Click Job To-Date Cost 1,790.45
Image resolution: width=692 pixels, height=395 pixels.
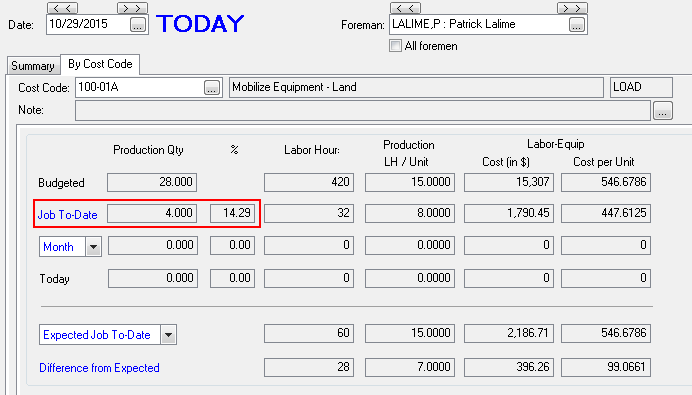tap(509, 213)
